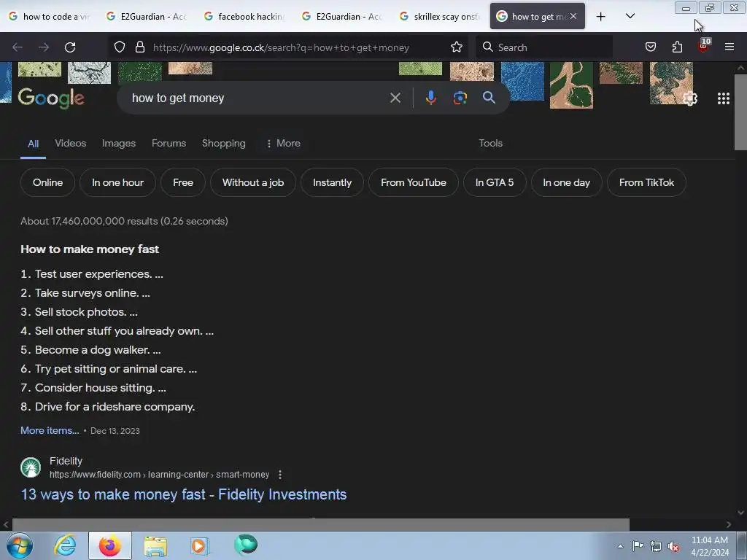Show hidden system tray icons arrow
This screenshot has width=747, height=560.
[x=620, y=547]
